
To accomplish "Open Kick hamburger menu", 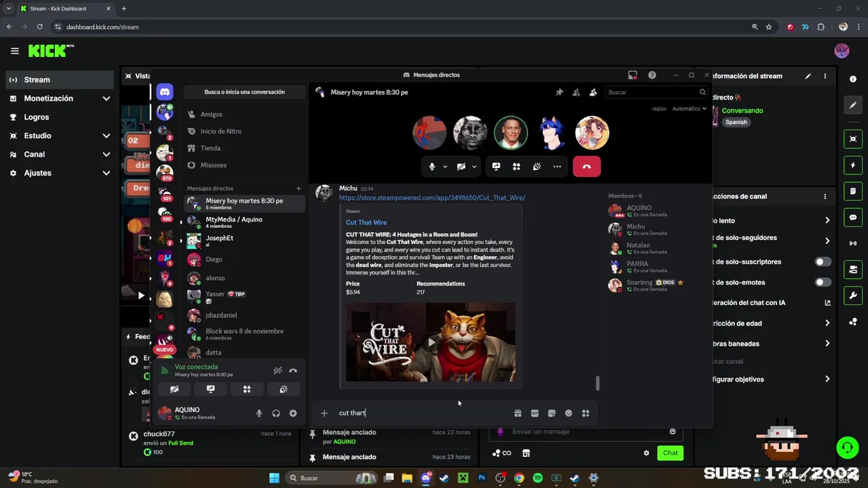I will click(x=15, y=51).
